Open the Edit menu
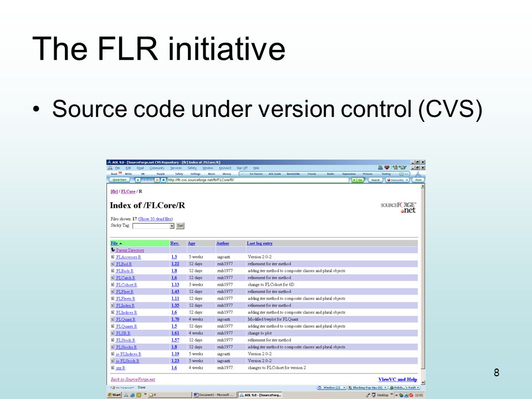The height and width of the screenshot is (399, 532). (x=128, y=168)
